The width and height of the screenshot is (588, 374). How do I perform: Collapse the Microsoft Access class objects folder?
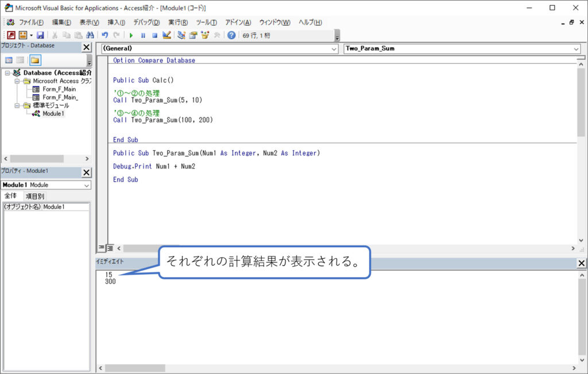click(x=17, y=81)
